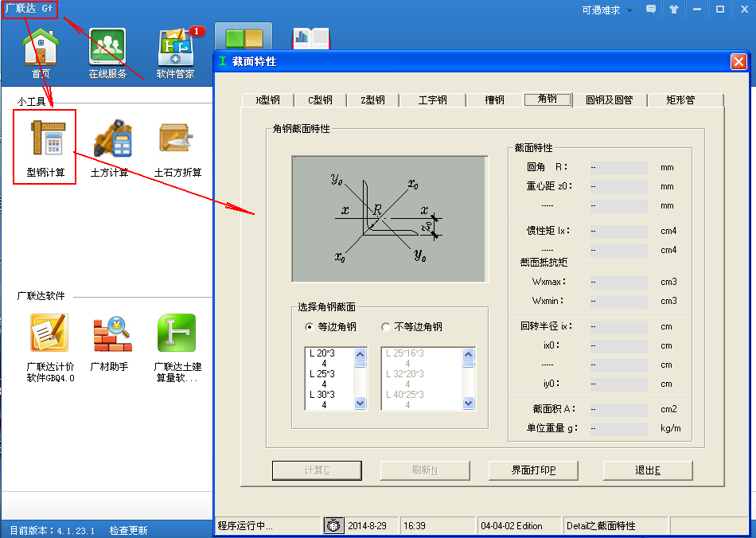
Task: Click the ix0 value field
Action: point(619,346)
